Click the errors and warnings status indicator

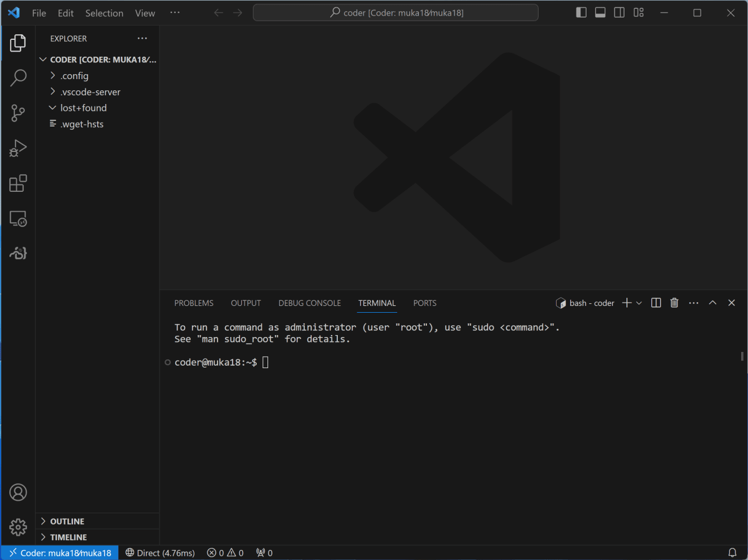(x=224, y=553)
